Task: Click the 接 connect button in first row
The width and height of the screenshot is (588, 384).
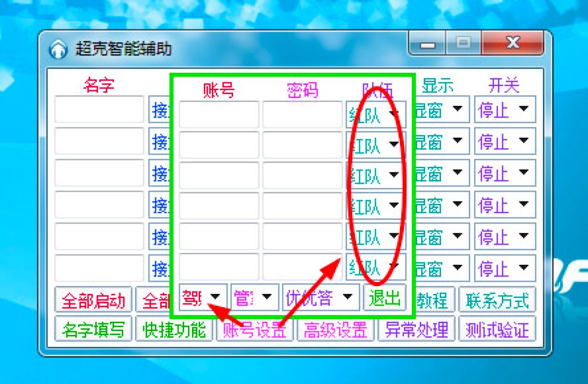Action: (161, 110)
